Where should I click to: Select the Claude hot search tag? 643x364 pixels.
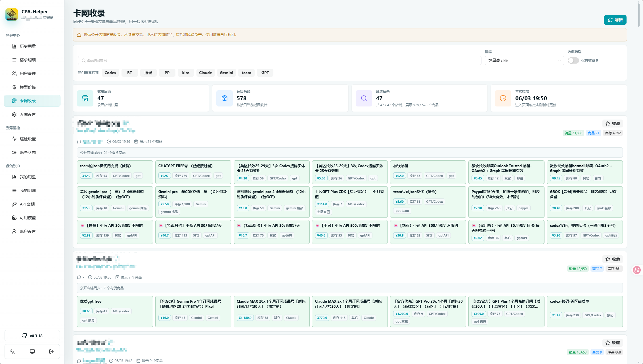pyautogui.click(x=206, y=73)
